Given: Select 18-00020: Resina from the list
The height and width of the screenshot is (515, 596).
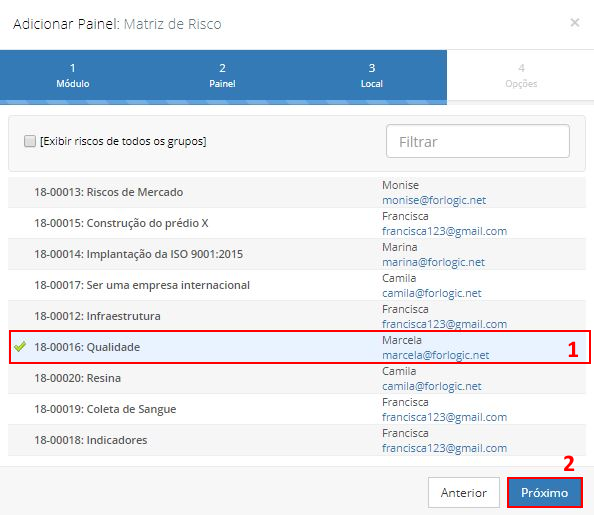Looking at the screenshot, I should tap(297, 378).
